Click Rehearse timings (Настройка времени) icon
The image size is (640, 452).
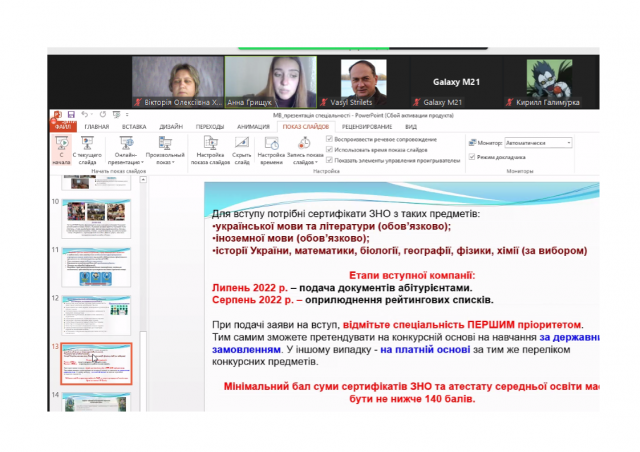click(271, 143)
